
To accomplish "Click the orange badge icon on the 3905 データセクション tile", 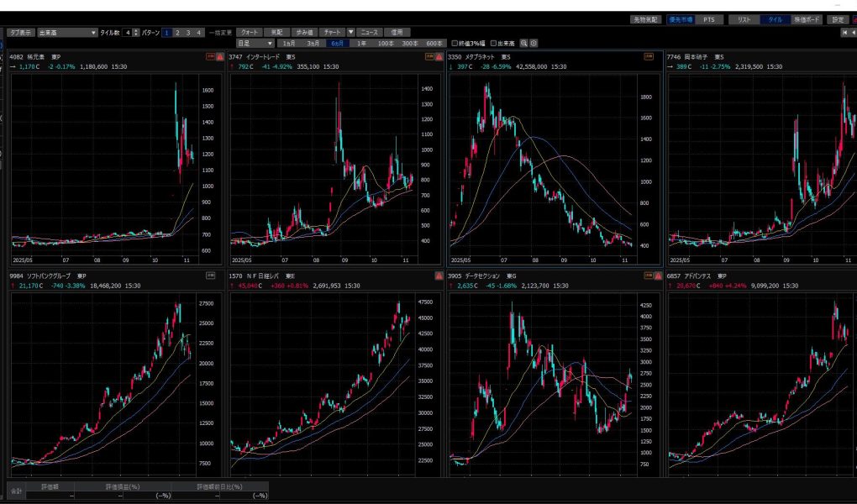I will coord(649,276).
